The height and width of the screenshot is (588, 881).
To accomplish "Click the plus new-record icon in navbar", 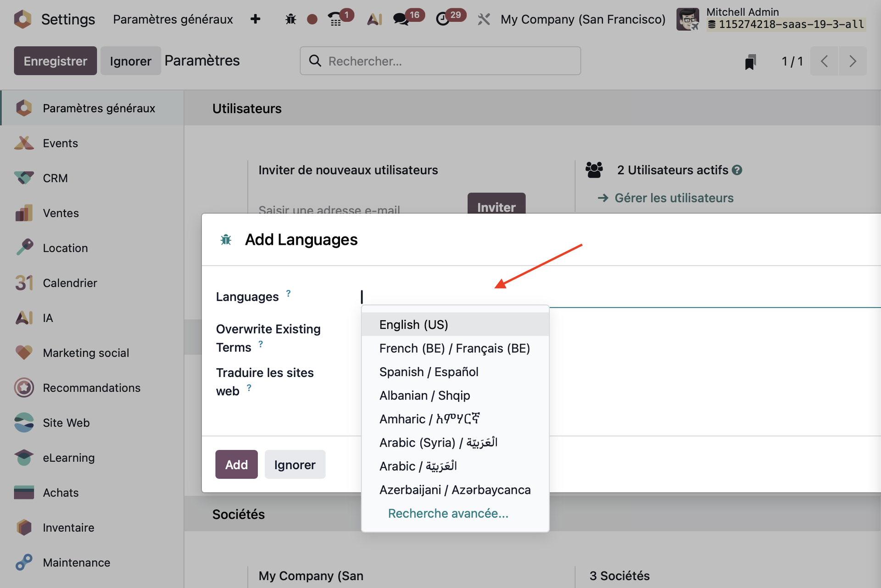I will pos(256,19).
